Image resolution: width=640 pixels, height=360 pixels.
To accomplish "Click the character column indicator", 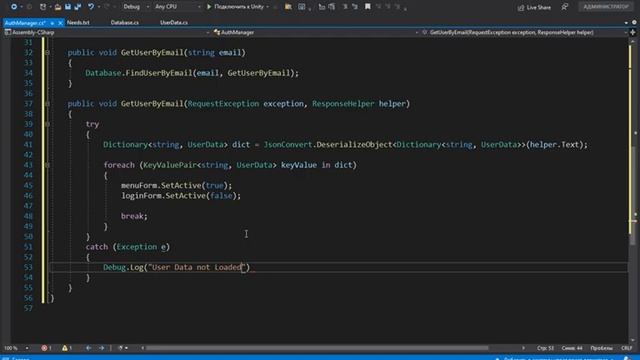I will pyautogui.click(x=572, y=348).
